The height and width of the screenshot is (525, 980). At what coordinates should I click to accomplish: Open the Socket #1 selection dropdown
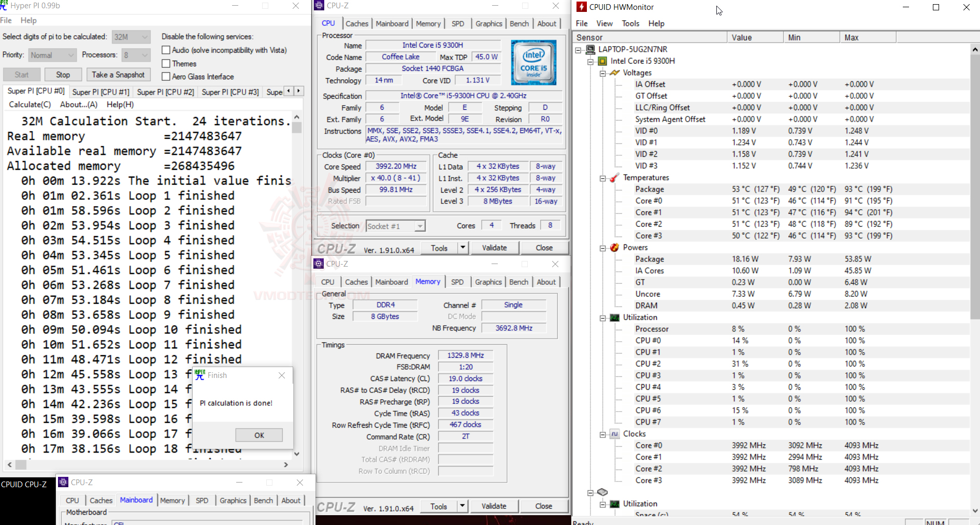point(396,226)
